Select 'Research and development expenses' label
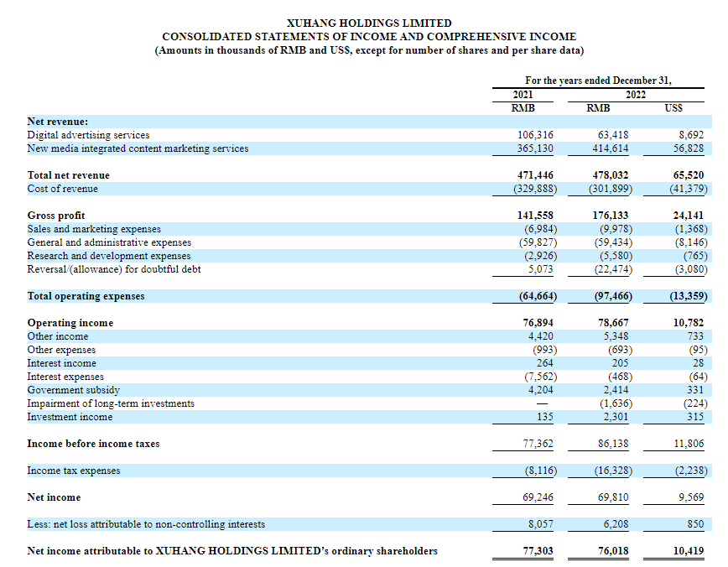 [x=109, y=256]
